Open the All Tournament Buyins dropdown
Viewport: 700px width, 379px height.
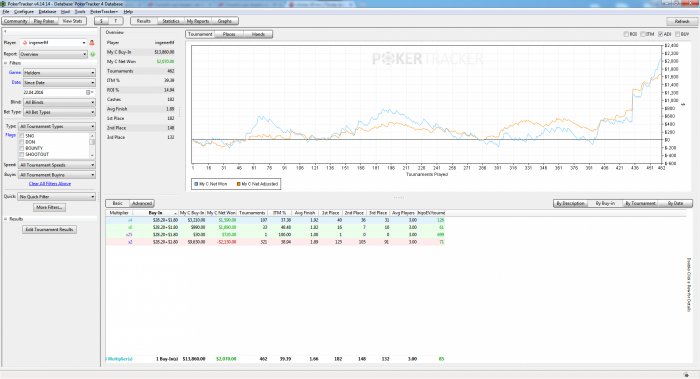click(x=57, y=175)
